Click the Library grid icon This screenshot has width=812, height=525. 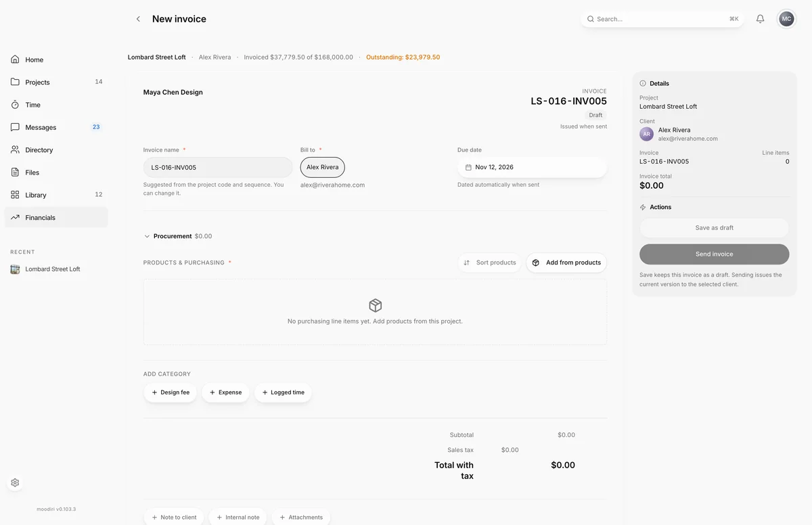click(x=15, y=195)
